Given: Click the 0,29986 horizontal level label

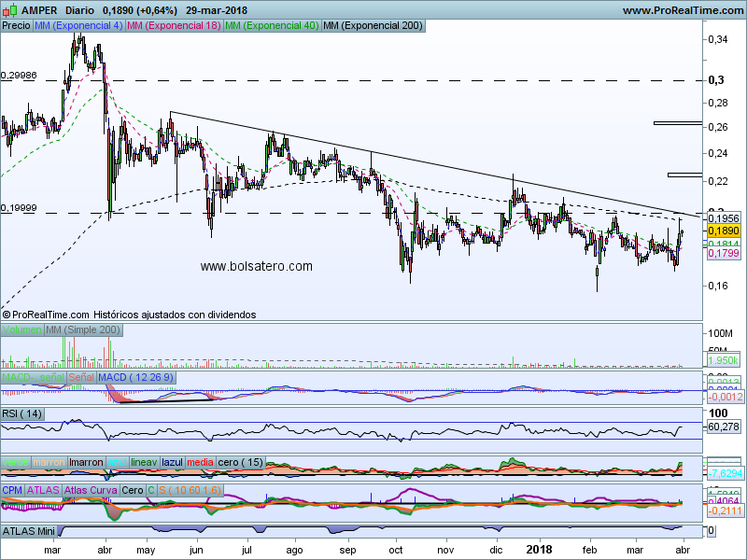Looking at the screenshot, I should (20, 75).
